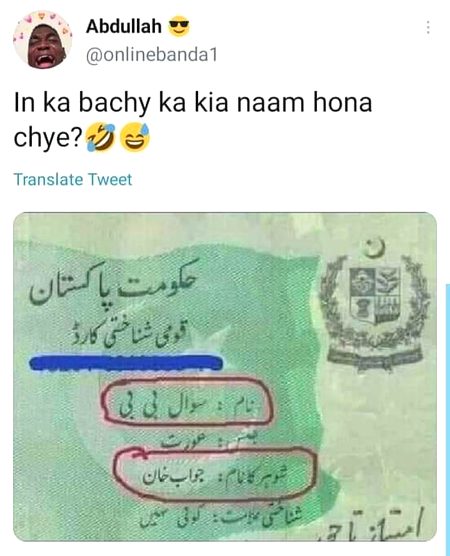Click the "حکومت پاکستان" heading on the card
Viewport: 450px width, 556px height.
tap(113, 287)
